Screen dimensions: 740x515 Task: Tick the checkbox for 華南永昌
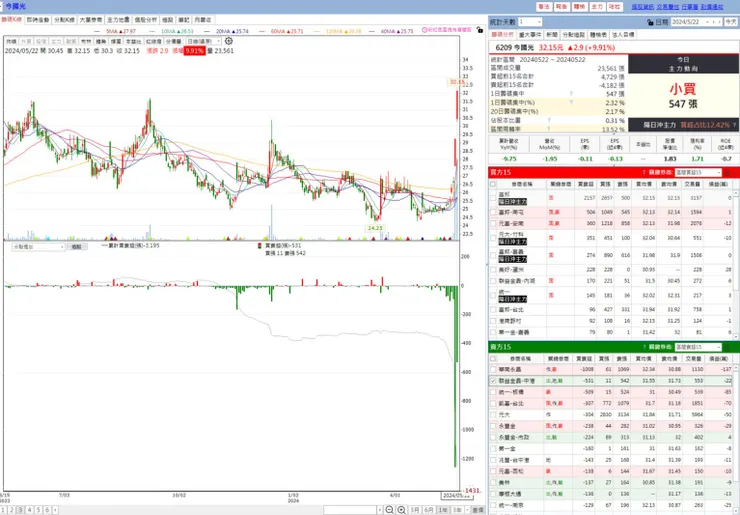coord(493,370)
